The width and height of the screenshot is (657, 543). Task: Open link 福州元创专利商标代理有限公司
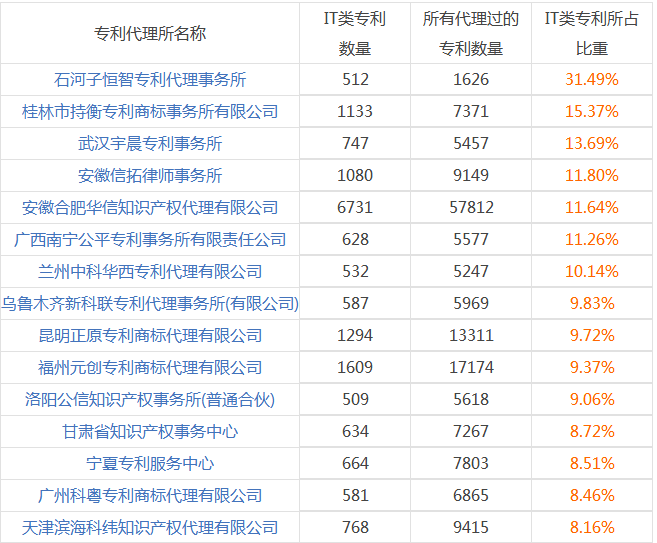(150, 367)
